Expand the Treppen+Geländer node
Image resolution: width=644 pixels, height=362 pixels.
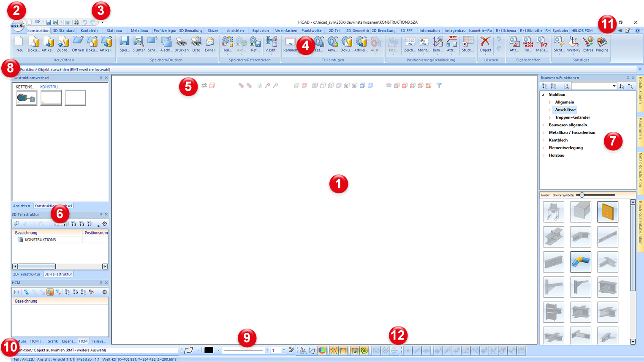[549, 117]
